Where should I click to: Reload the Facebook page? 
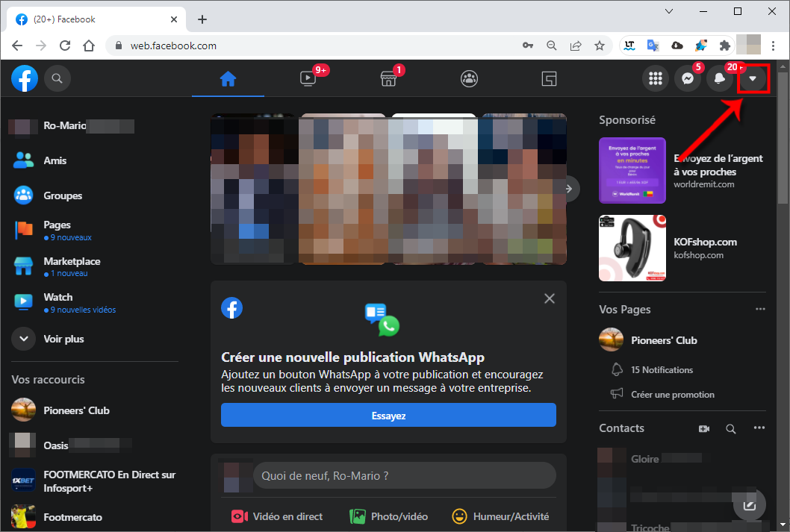(x=65, y=46)
